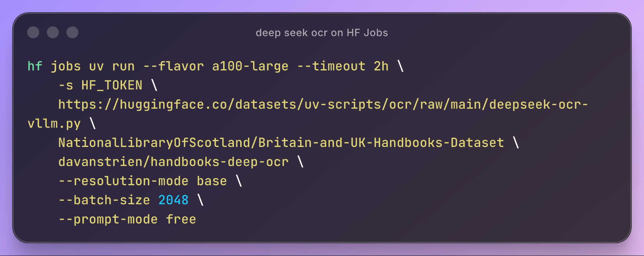Click the window title 'deep seek ocr on HF Jobs'
Viewport: 644px width, 256px height.
pos(322,33)
